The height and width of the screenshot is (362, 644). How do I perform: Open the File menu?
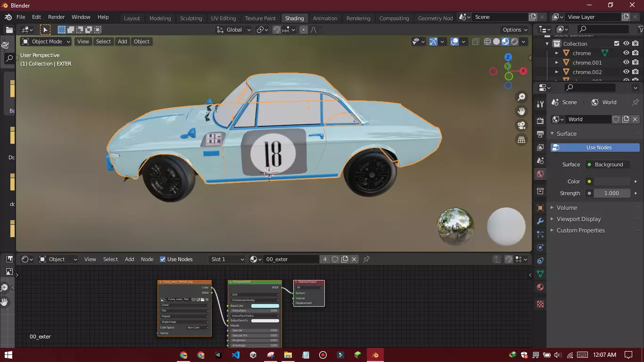(21, 17)
